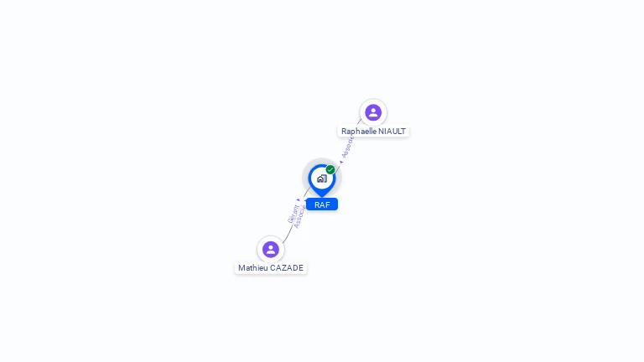
Task: Select the Mathieu CAZADE person icon
Action: [271, 249]
